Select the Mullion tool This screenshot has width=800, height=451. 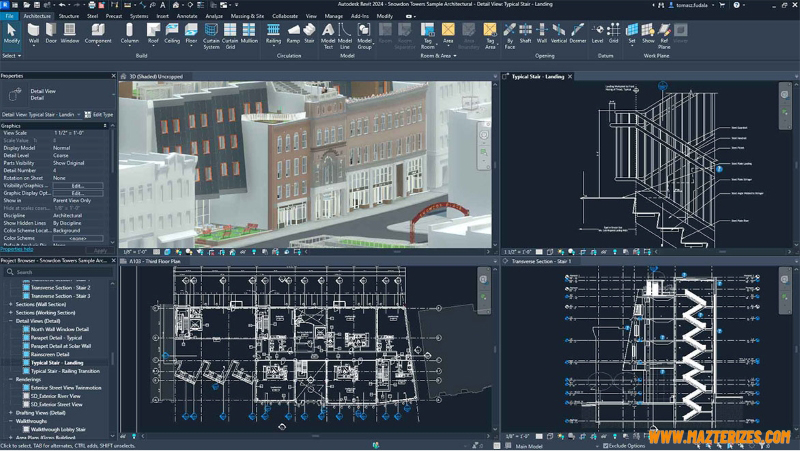pyautogui.click(x=249, y=34)
